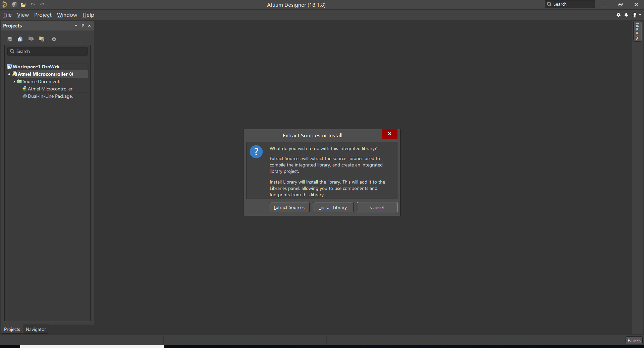Open the user account dropdown
This screenshot has height=348, width=644.
637,15
